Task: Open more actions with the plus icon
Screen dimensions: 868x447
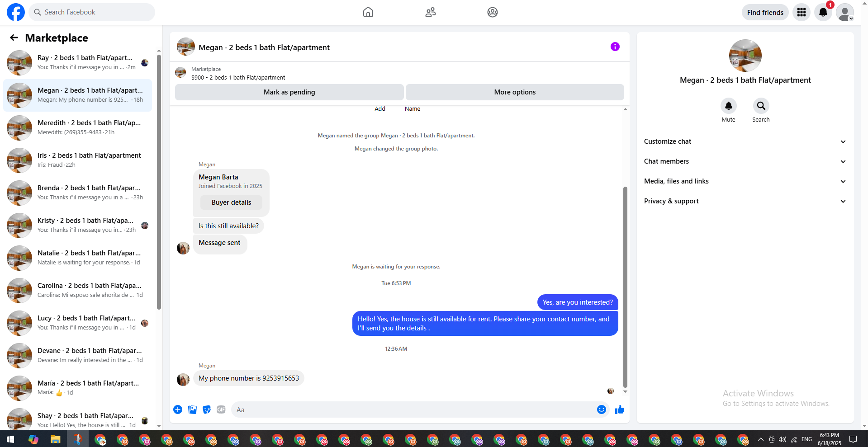Action: (178, 409)
